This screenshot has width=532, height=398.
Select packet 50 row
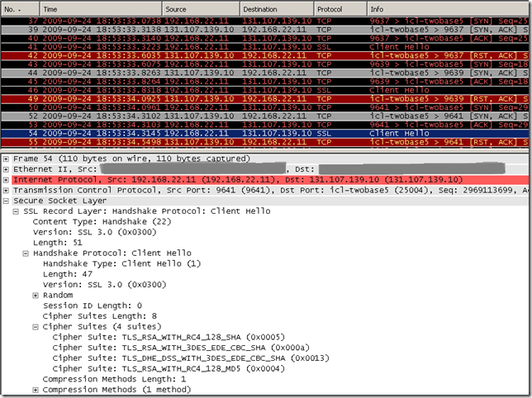click(264, 107)
